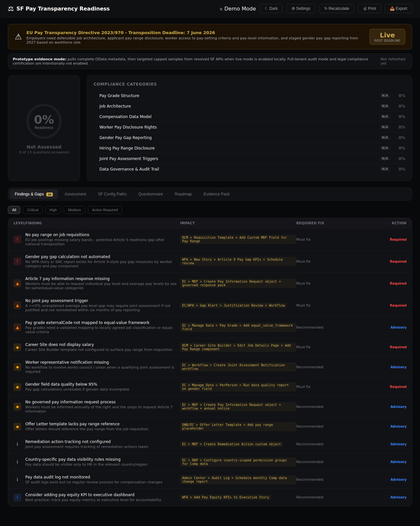
Task: Print the readiness report
Action: [x=369, y=9]
